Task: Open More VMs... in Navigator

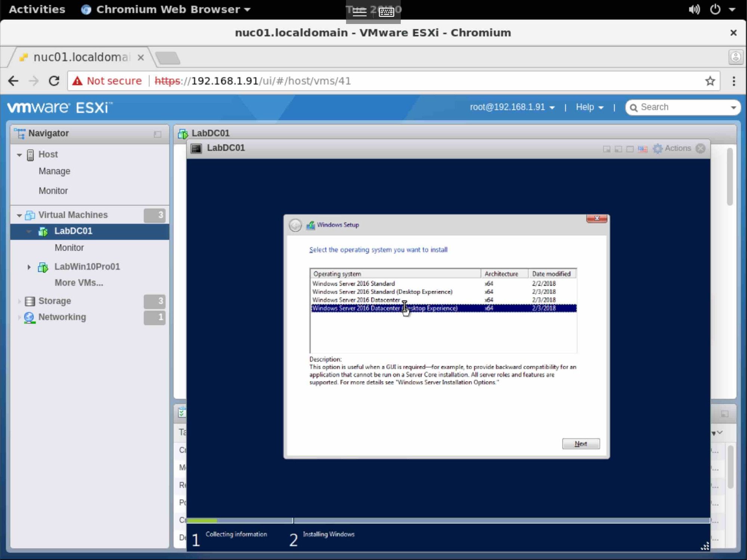Action: 79,283
